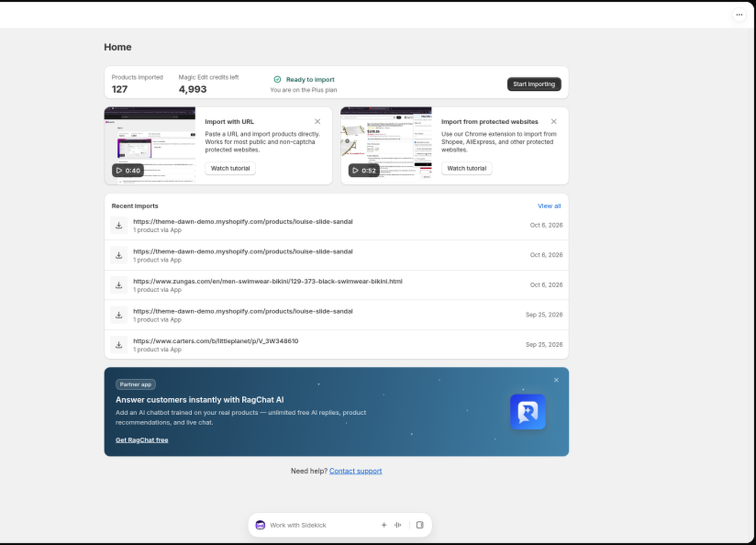
Task: Click the Products imported count 127
Action: click(x=120, y=89)
